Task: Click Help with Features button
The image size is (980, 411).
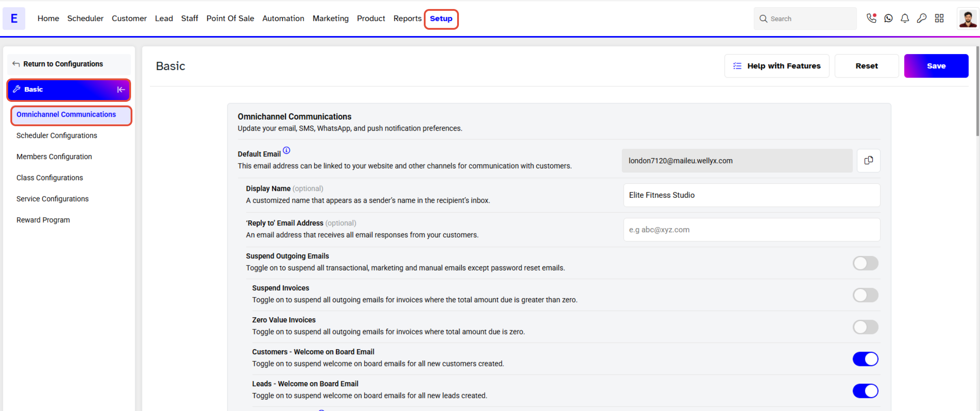Action: click(x=776, y=66)
